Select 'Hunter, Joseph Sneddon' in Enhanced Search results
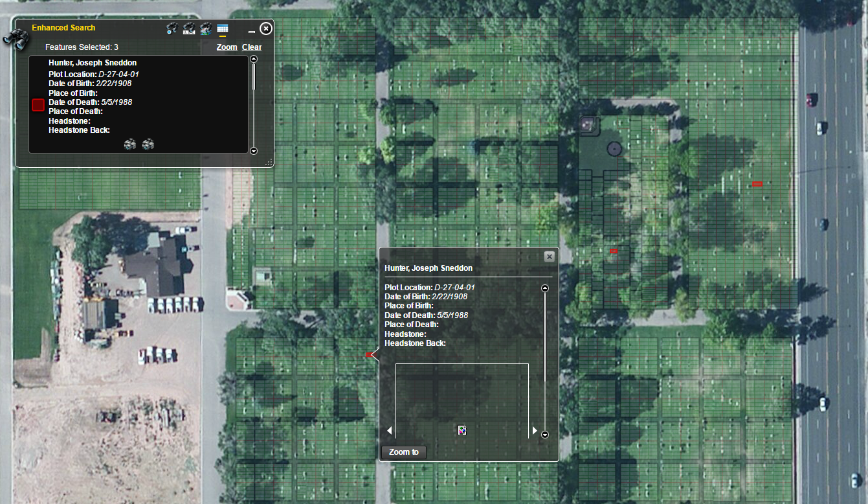 tap(93, 63)
